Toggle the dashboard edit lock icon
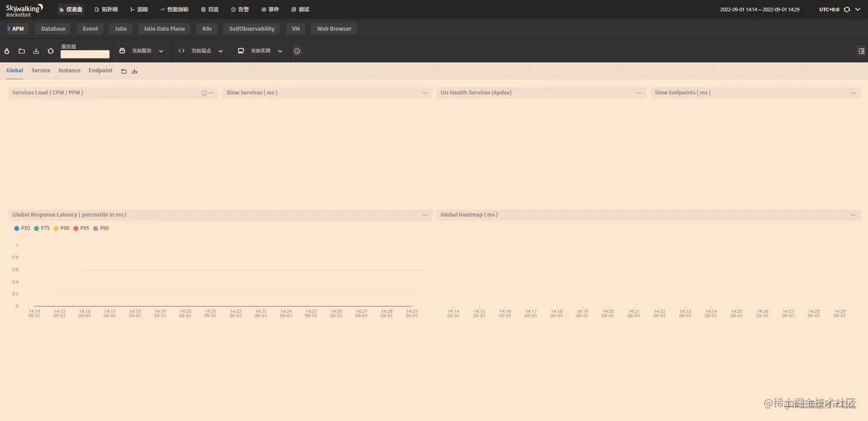868x421 pixels. tap(7, 51)
